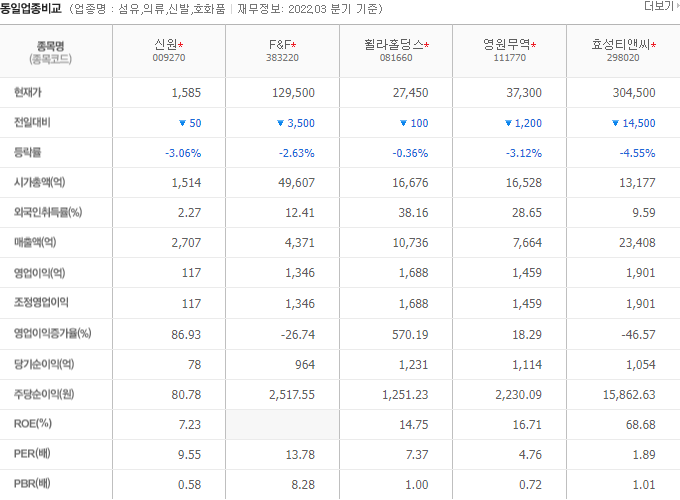Click the down arrow beside 14,500
The image size is (680, 500).
pos(615,123)
